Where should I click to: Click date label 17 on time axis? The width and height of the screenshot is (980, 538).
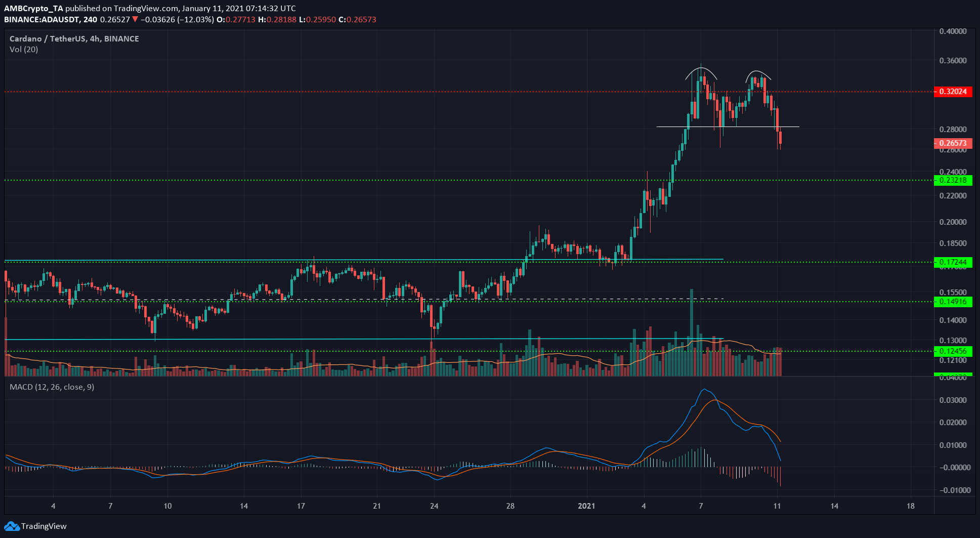click(x=301, y=506)
